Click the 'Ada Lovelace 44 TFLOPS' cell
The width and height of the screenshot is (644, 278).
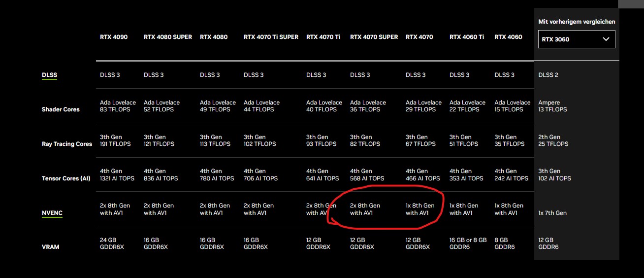(261, 106)
